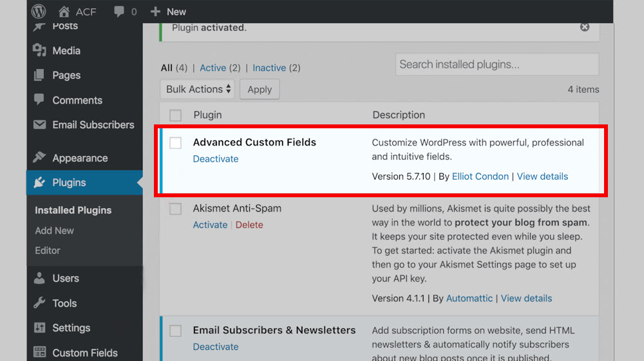This screenshot has width=644, height=361.
Task: Show All plugins filter
Action: pyautogui.click(x=166, y=68)
